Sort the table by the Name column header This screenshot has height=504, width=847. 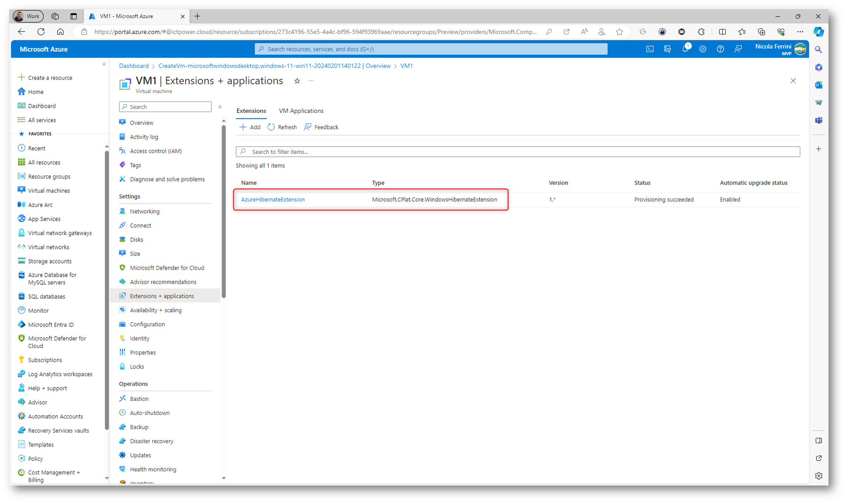pyautogui.click(x=249, y=183)
